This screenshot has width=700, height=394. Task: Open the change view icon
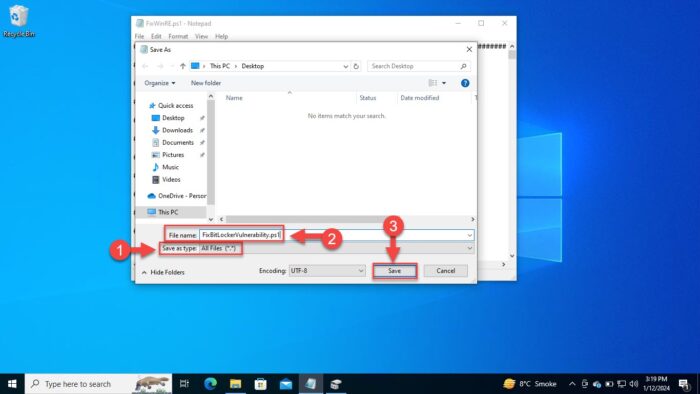pos(433,83)
